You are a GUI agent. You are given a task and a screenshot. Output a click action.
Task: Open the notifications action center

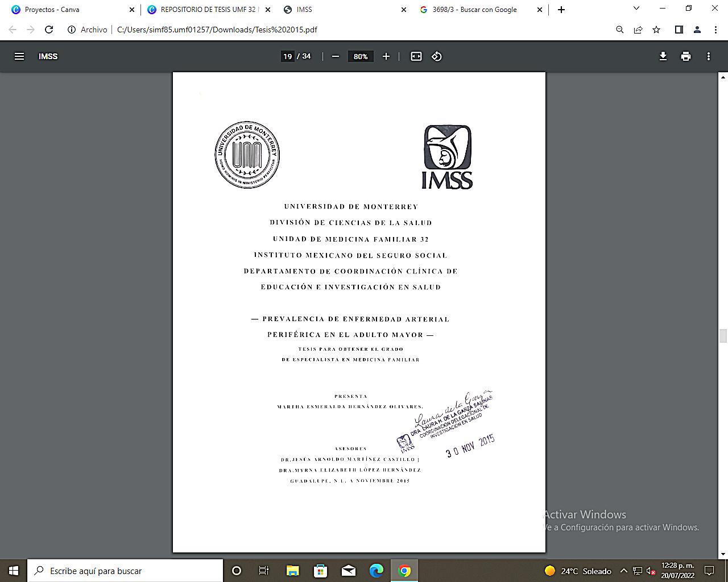pyautogui.click(x=710, y=571)
